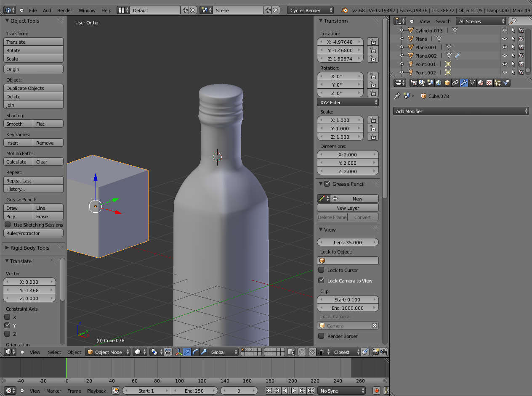Image resolution: width=532 pixels, height=396 pixels.
Task: Toggle visibility eye for Plane.001
Action: [505, 47]
